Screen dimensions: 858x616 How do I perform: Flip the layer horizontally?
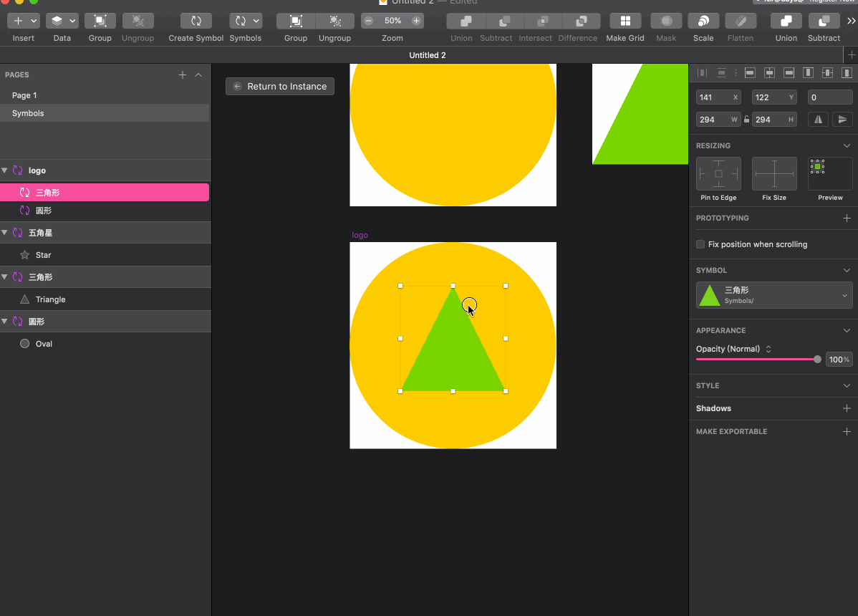click(x=818, y=120)
